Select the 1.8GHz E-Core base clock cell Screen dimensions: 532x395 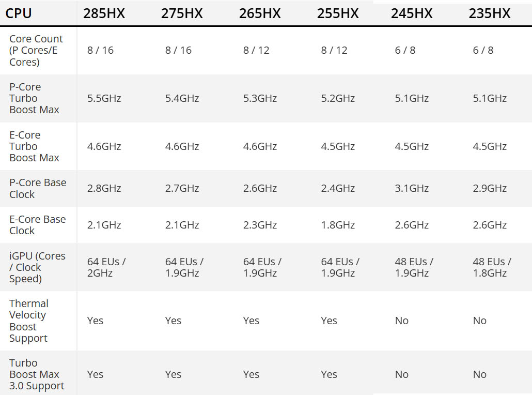[x=338, y=225]
